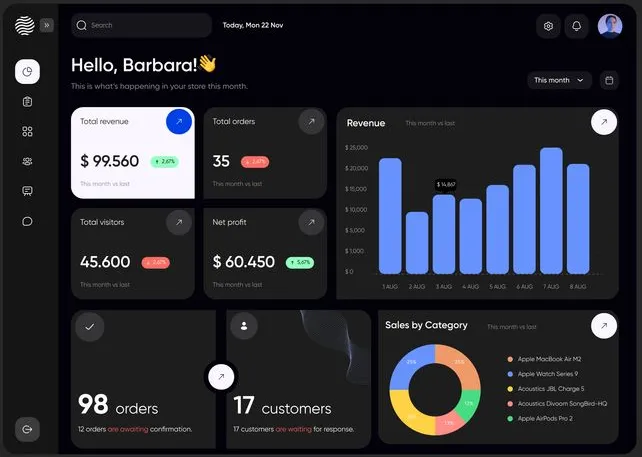Click the person icon on customers card
642x457 pixels.
(244, 326)
